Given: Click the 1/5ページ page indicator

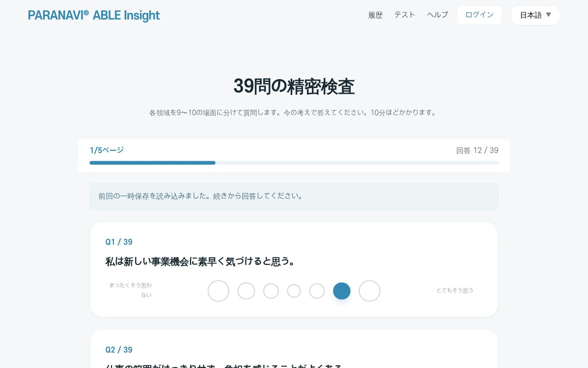Looking at the screenshot, I should point(107,150).
